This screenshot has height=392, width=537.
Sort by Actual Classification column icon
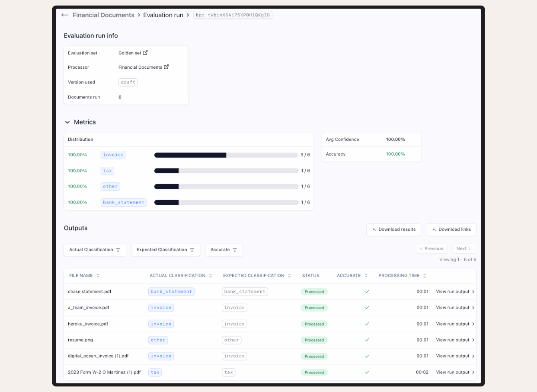(x=211, y=276)
